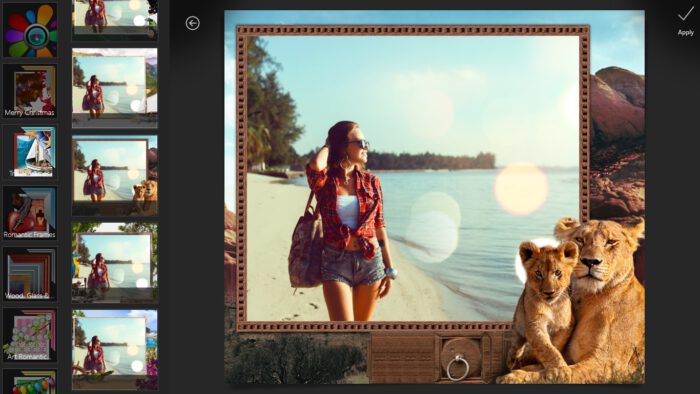Open the colorful flower camera app logo
The width and height of the screenshot is (700, 394).
click(30, 30)
